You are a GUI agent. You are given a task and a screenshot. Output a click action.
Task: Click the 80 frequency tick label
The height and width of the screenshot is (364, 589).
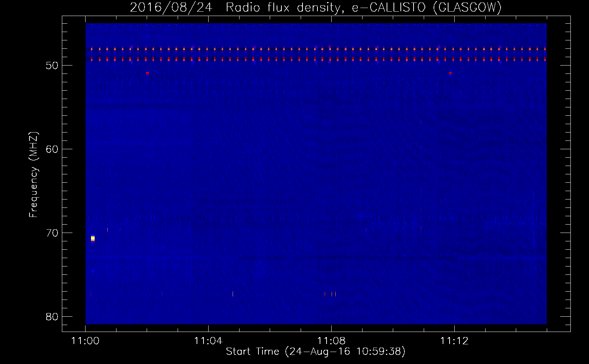click(52, 317)
